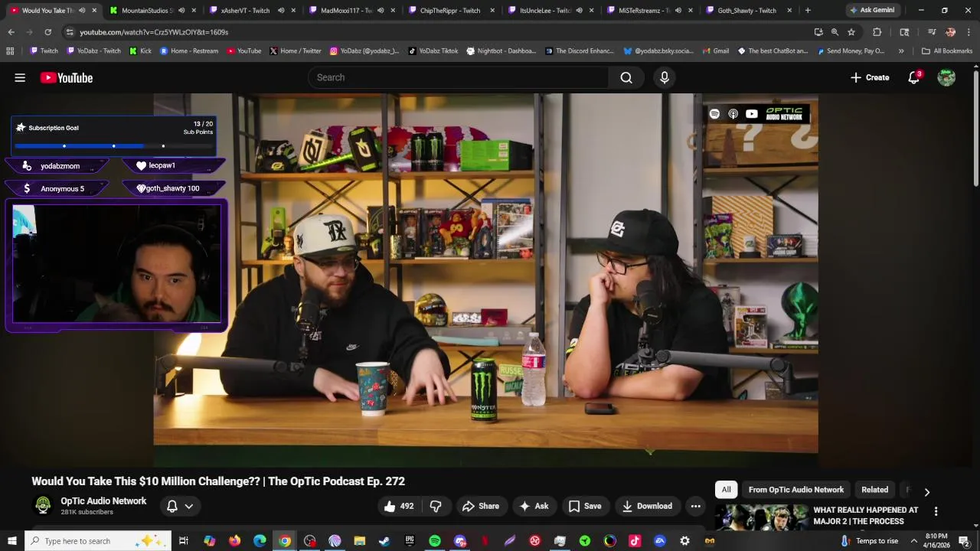The height and width of the screenshot is (551, 980).
Task: Switch to the ChipTheRippr Twitch tab
Action: pos(450,11)
